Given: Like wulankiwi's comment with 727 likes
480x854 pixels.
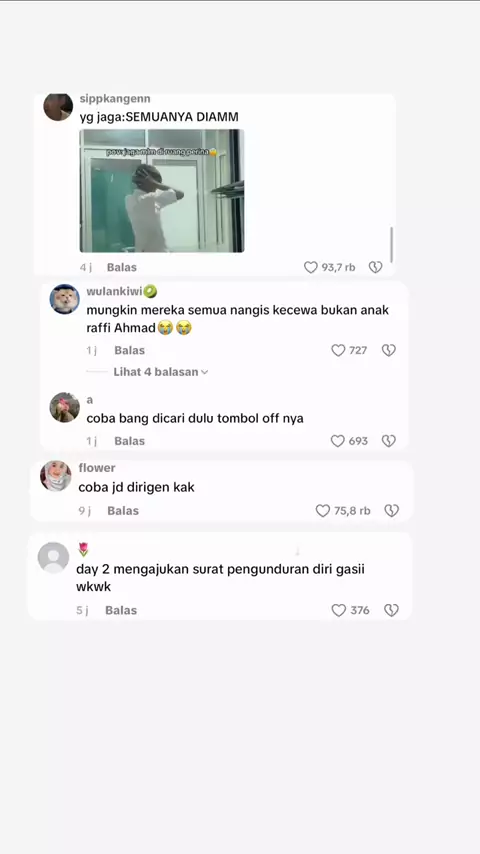Looking at the screenshot, I should [338, 350].
